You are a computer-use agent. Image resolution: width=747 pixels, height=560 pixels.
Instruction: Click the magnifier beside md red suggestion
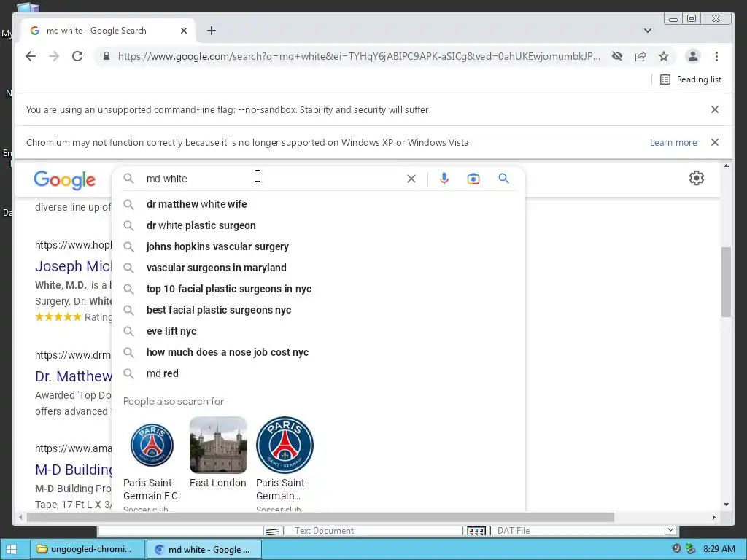(x=128, y=373)
